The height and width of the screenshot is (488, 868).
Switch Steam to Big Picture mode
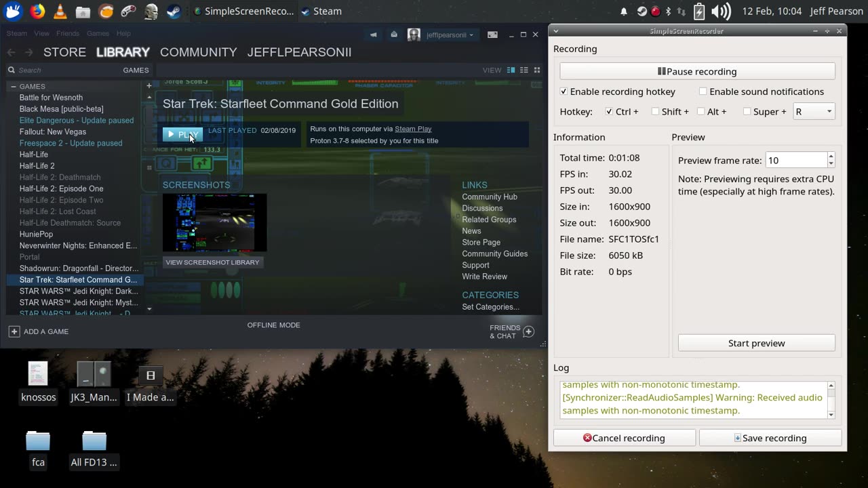coord(493,35)
